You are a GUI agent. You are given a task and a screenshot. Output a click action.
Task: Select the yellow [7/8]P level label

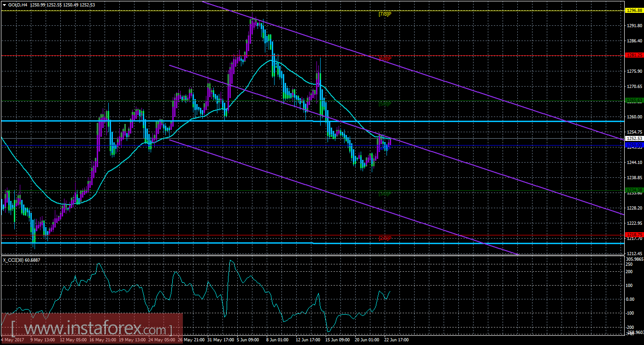tap(385, 14)
